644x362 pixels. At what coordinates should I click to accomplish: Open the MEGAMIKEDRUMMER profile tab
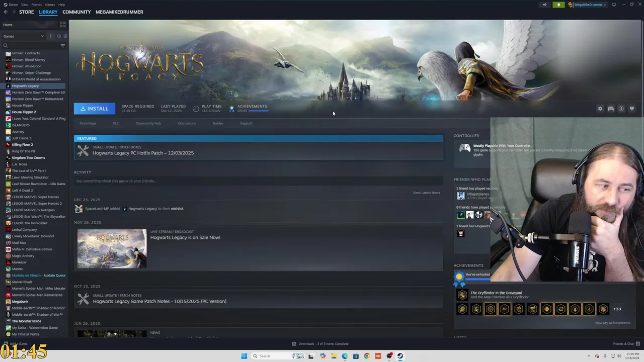[119, 12]
